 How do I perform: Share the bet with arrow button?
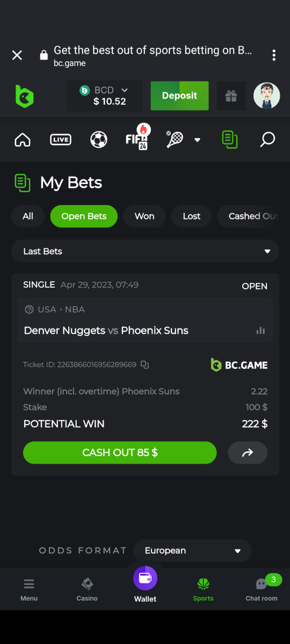[248, 452]
